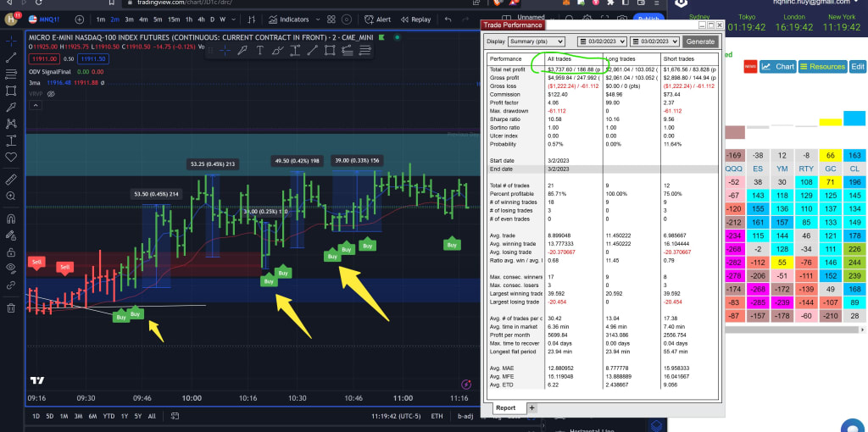The width and height of the screenshot is (868, 432).
Task: Select the 4h timeframe
Action: click(x=202, y=19)
